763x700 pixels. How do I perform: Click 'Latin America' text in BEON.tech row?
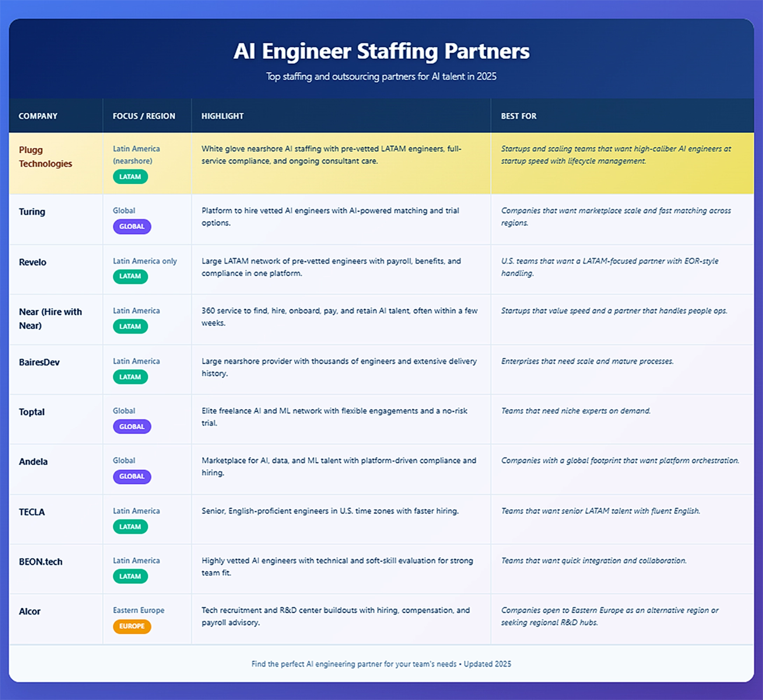coord(136,560)
